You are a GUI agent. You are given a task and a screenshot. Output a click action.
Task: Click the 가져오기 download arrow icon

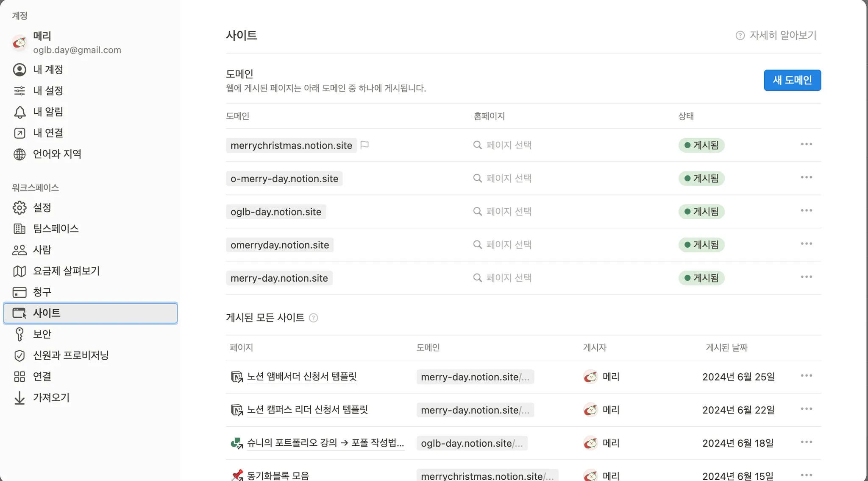[19, 398]
